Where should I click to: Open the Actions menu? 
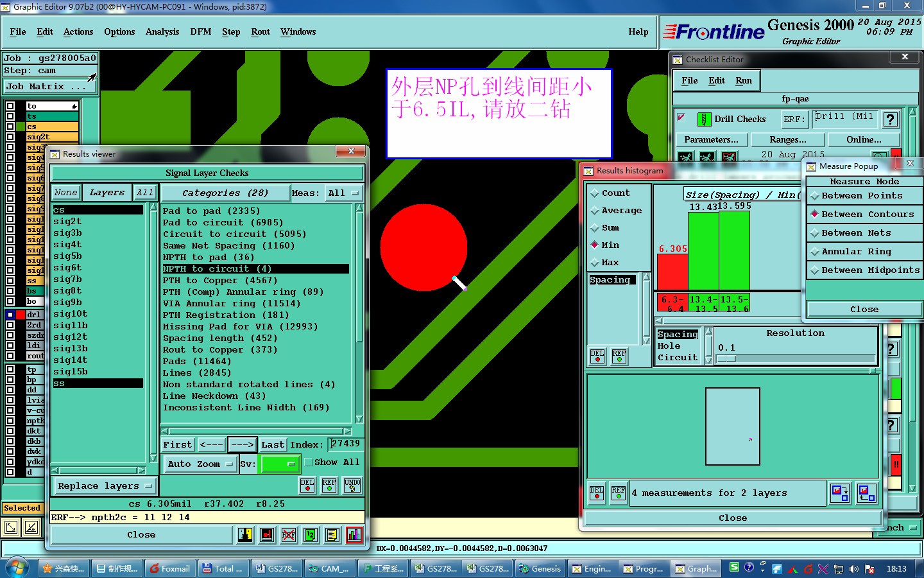click(78, 31)
